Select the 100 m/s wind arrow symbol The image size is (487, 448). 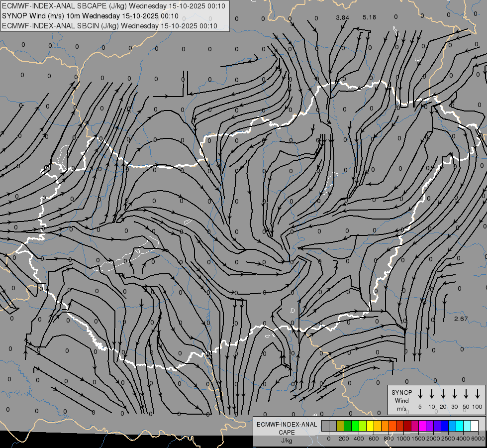click(478, 394)
